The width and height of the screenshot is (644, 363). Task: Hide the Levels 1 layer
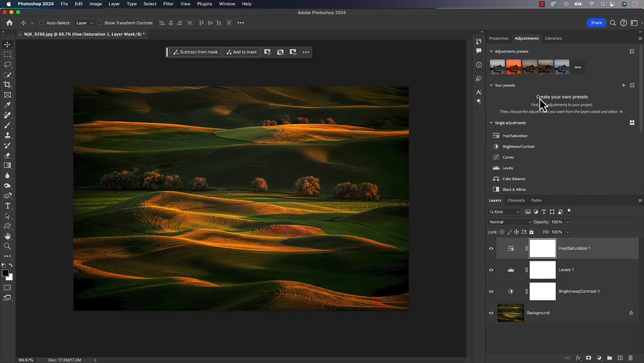[491, 270]
